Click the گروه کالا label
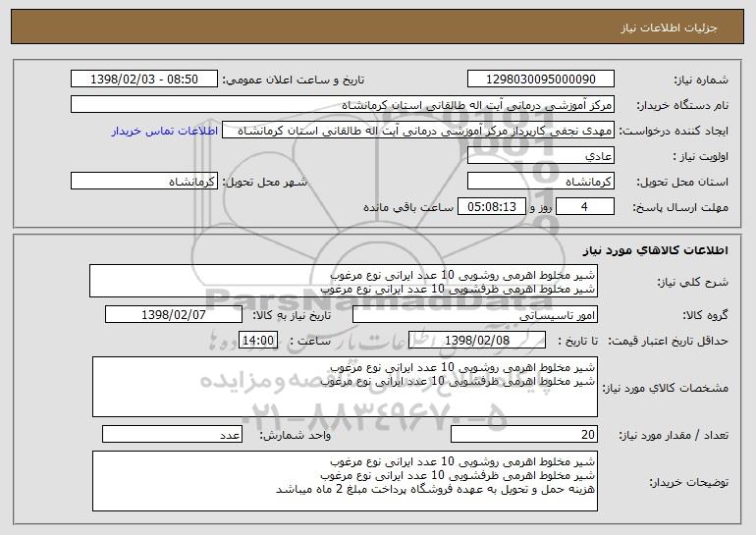The width and height of the screenshot is (756, 535). click(706, 316)
